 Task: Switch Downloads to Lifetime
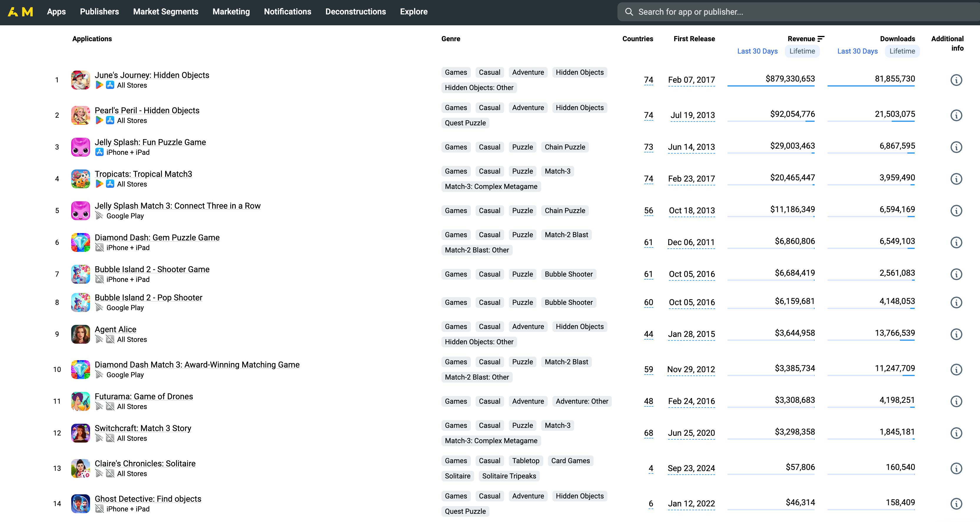coord(902,51)
